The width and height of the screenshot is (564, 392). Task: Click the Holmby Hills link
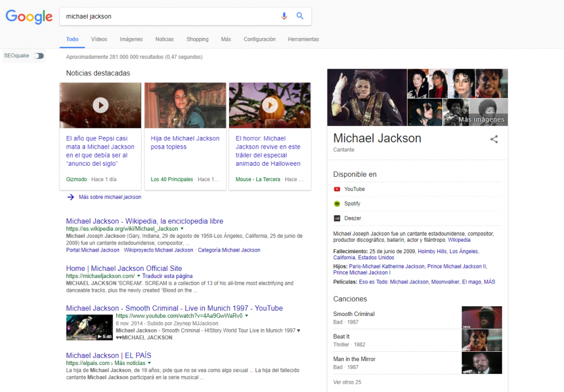pos(432,252)
